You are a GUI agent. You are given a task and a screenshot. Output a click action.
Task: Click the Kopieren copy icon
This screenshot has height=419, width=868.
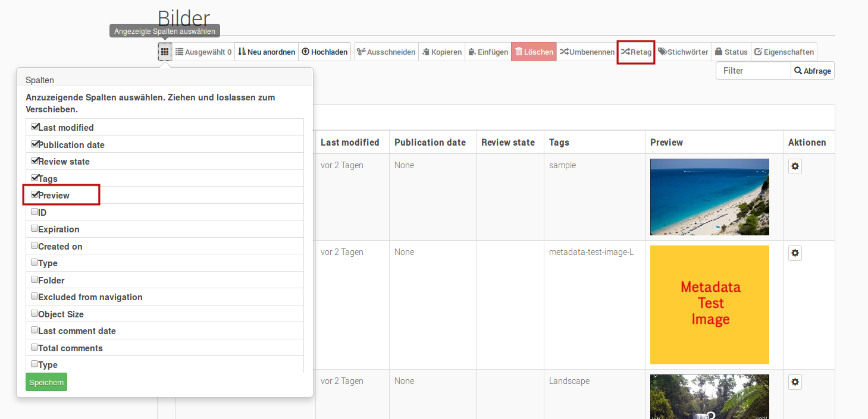[x=441, y=51]
